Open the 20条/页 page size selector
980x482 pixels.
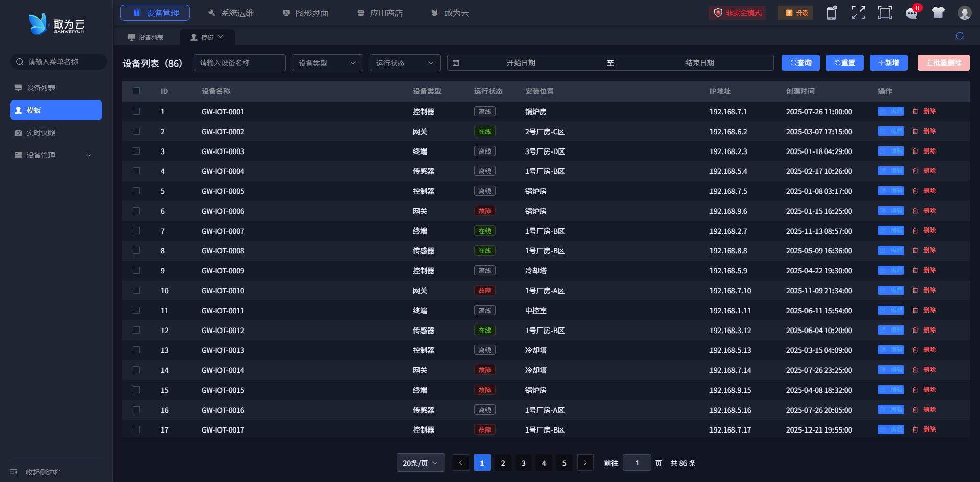click(x=421, y=463)
